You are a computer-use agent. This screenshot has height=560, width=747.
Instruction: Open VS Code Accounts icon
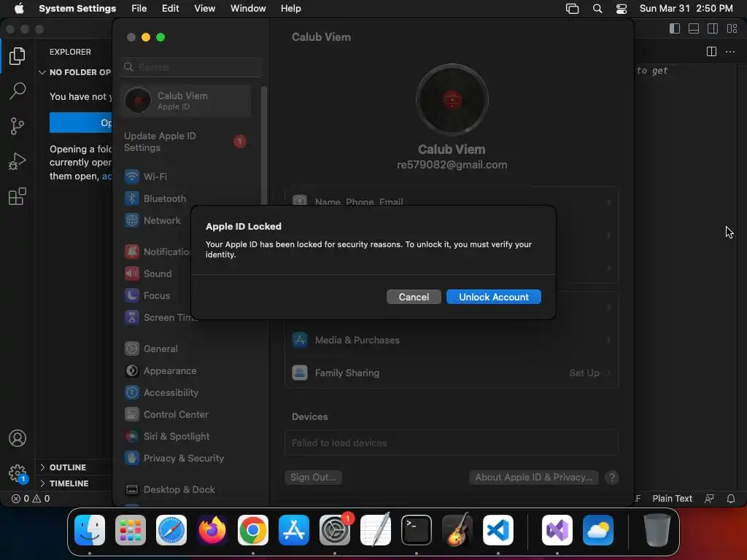pos(18,438)
